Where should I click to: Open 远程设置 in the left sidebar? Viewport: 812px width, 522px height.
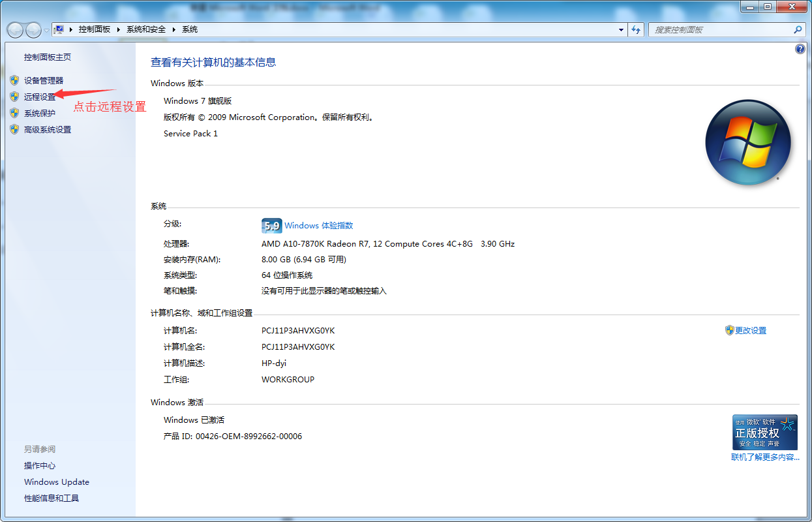(x=40, y=97)
